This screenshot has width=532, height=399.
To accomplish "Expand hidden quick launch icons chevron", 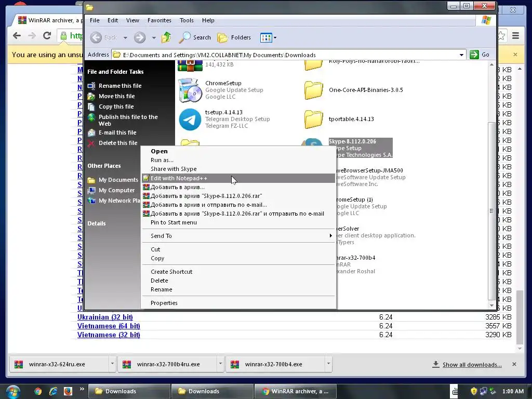I will (x=82, y=389).
